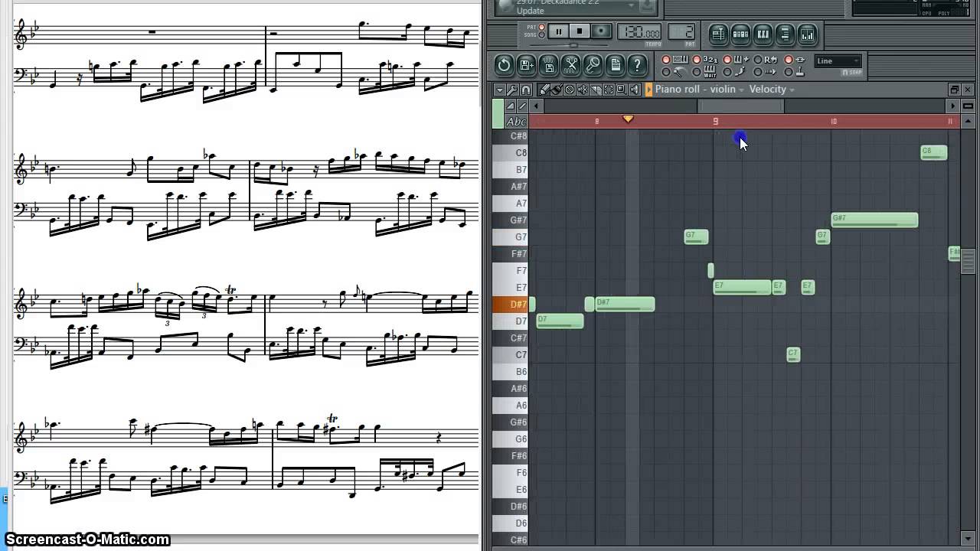The image size is (980, 551).
Task: Select SONG mode radio
Action: click(542, 35)
